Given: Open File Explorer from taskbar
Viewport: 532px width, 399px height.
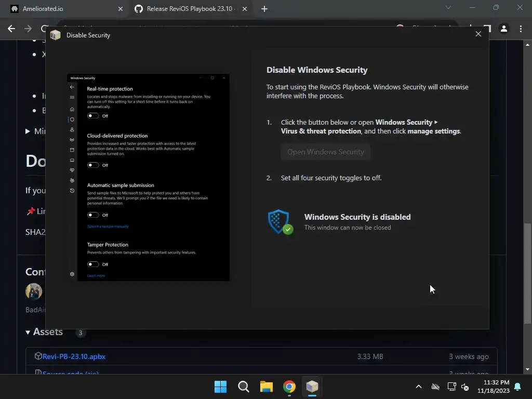Looking at the screenshot, I should point(267,387).
